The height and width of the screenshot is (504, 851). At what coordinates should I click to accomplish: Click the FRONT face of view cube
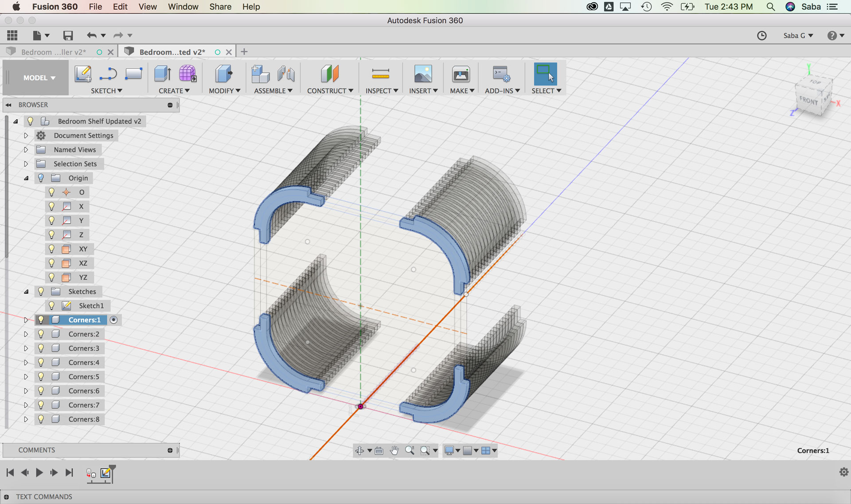(808, 101)
